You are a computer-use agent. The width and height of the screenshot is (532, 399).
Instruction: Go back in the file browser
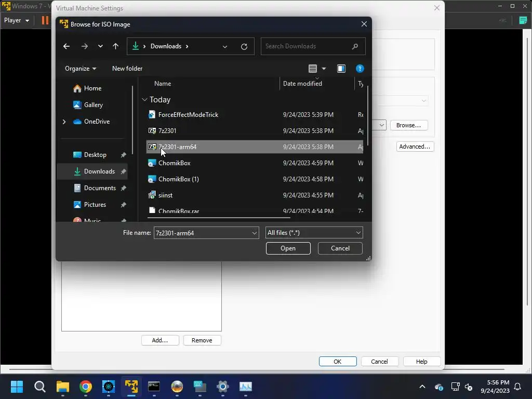66,46
